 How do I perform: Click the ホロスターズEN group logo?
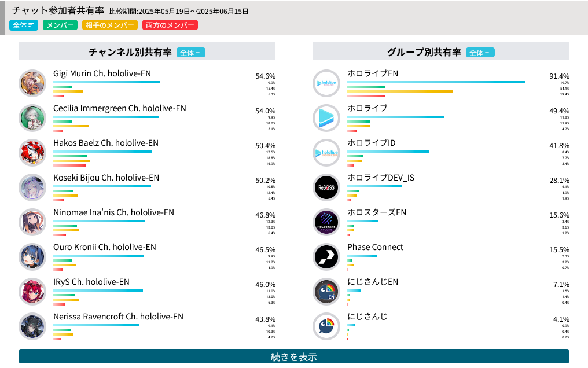326,222
